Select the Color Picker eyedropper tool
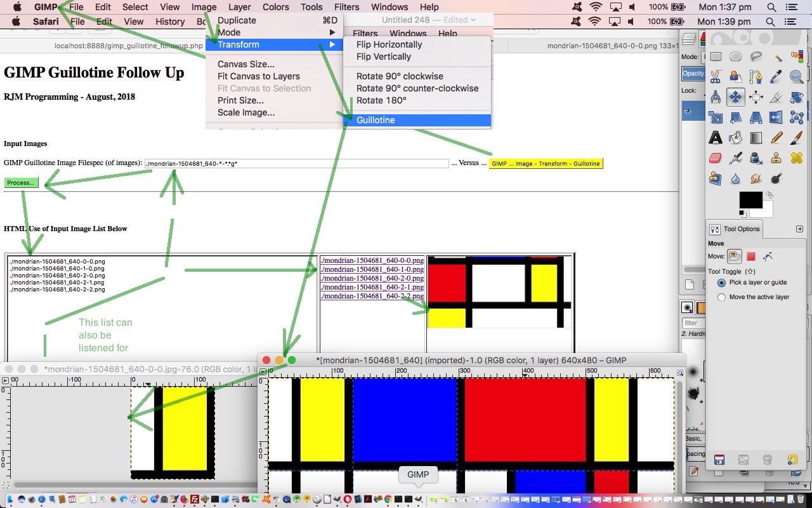Screen dimensions: 812x508 (776, 77)
